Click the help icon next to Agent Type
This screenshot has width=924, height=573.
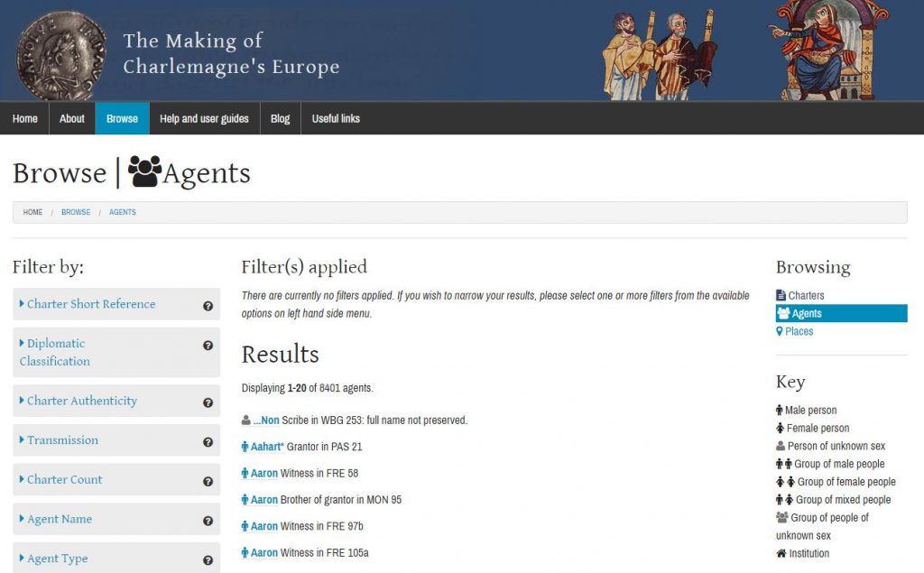tap(206, 559)
